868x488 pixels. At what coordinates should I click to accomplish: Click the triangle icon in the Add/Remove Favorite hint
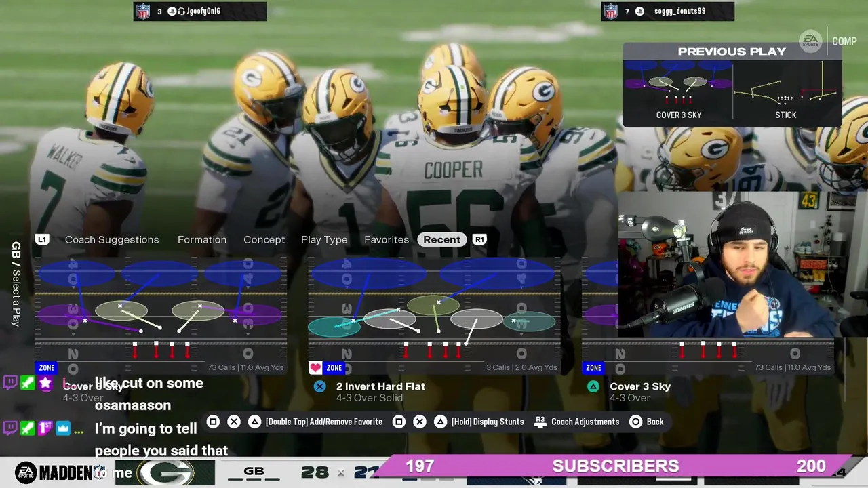[x=254, y=422]
